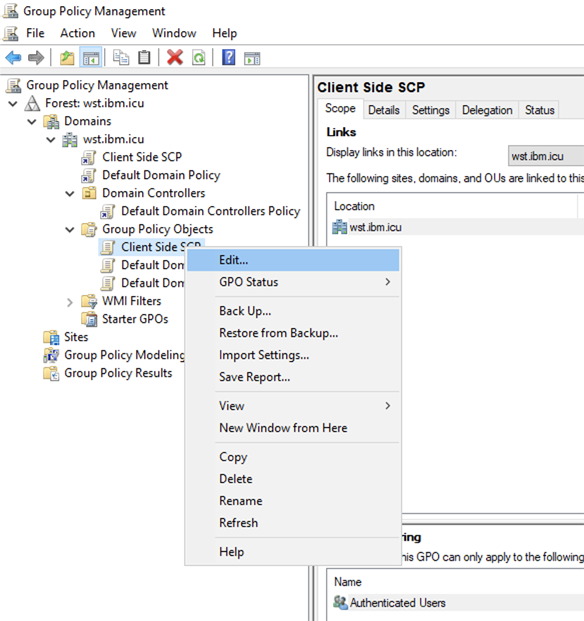This screenshot has height=621, width=584.
Task: Switch to the Scope tab
Action: click(x=340, y=109)
